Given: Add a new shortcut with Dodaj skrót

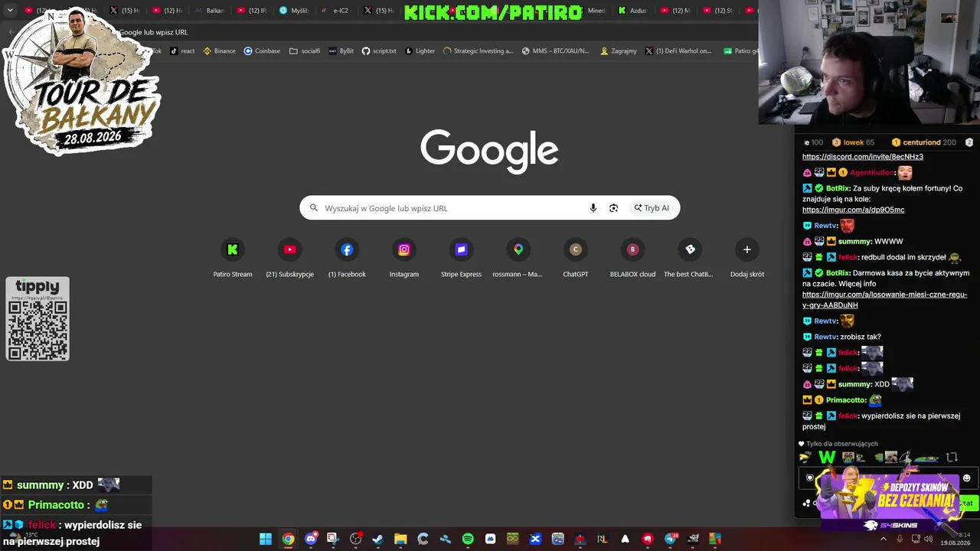Looking at the screenshot, I should [x=747, y=259].
